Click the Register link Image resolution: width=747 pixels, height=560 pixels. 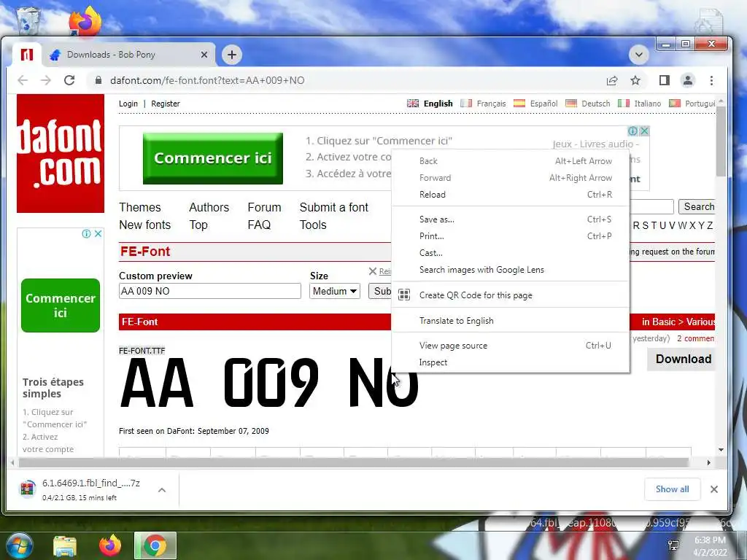click(166, 104)
